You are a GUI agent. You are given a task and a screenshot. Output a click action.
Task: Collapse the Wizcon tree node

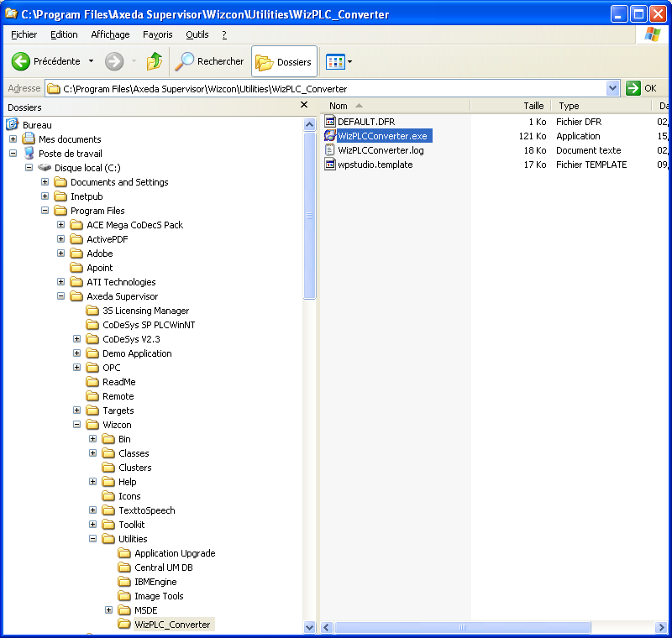point(76,424)
